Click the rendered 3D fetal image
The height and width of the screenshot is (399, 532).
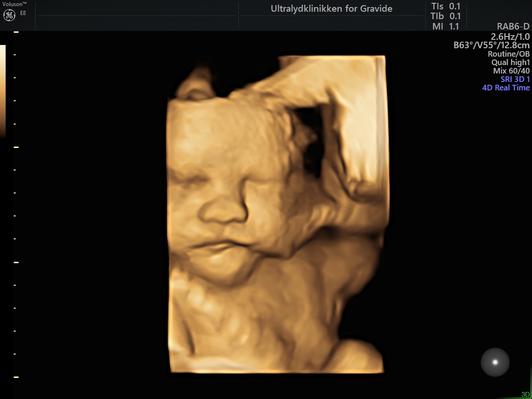click(x=278, y=214)
